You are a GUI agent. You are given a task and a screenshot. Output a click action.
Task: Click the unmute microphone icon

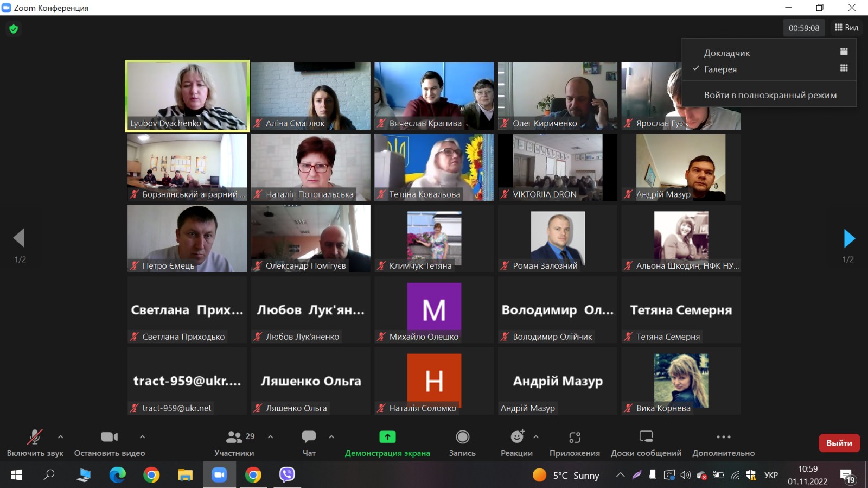[x=35, y=437]
